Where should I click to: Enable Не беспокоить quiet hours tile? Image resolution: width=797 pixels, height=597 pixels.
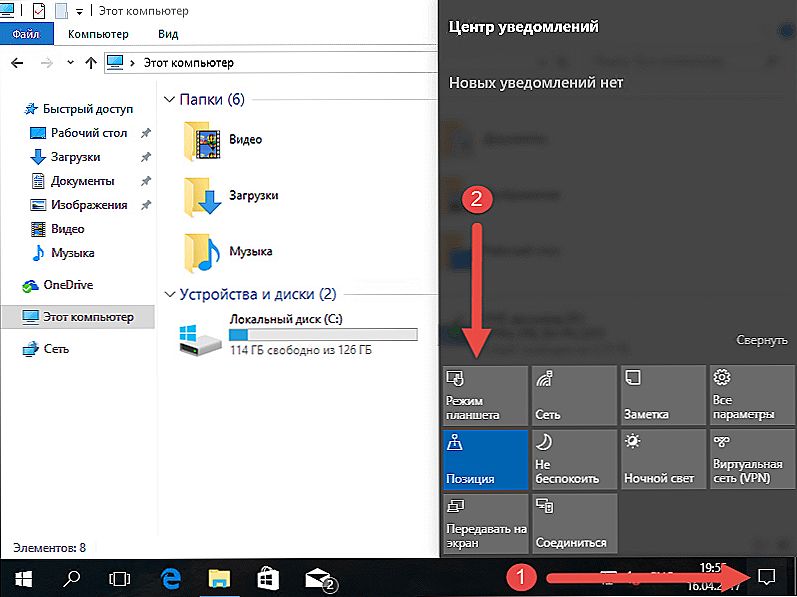(574, 459)
